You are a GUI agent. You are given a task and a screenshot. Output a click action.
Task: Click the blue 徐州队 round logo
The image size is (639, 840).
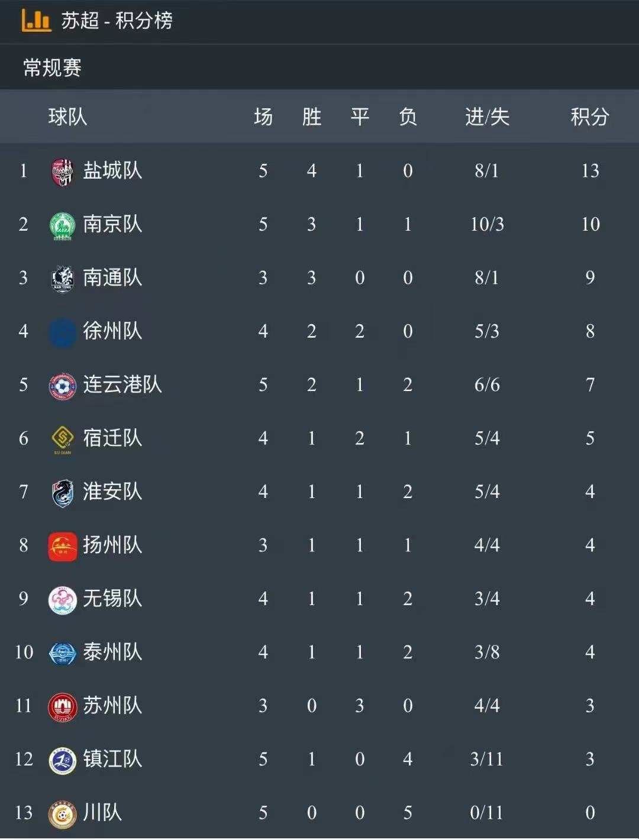pos(62,332)
